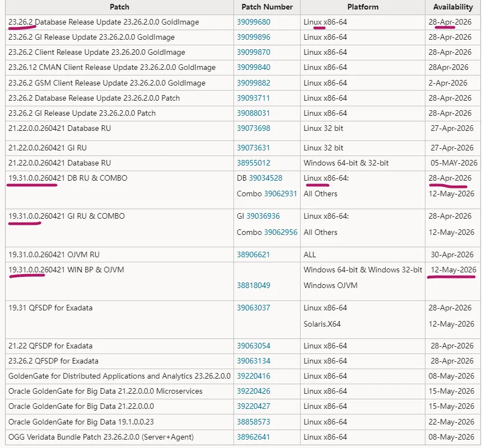Open CMAN Client patch 39099840
Screen dimensions: 482x448
tap(253, 67)
